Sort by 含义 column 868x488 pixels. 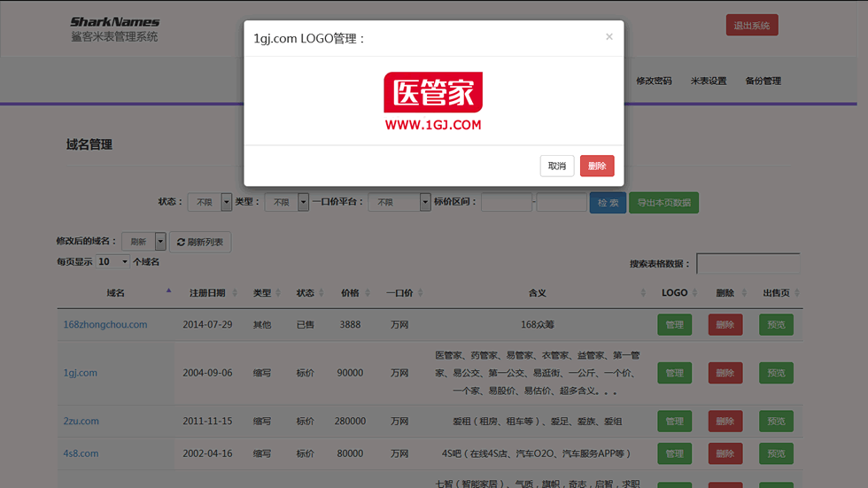537,292
